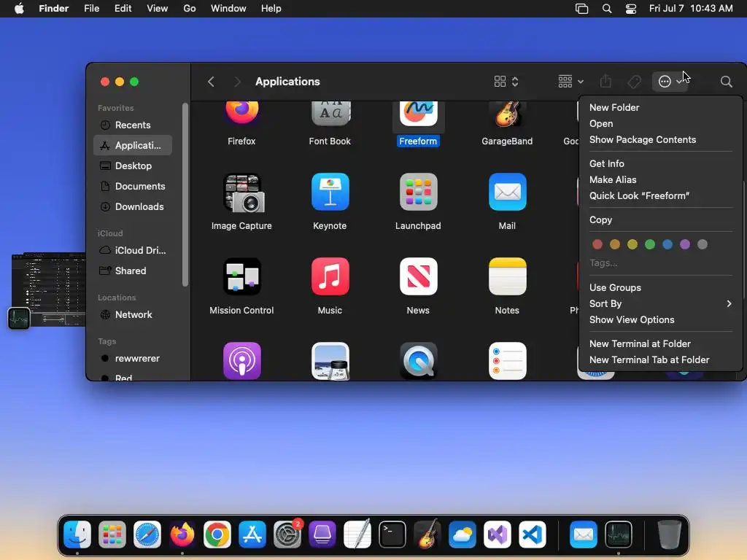This screenshot has width=747, height=560.
Task: Open Terminal from the Dock
Action: (x=392, y=534)
